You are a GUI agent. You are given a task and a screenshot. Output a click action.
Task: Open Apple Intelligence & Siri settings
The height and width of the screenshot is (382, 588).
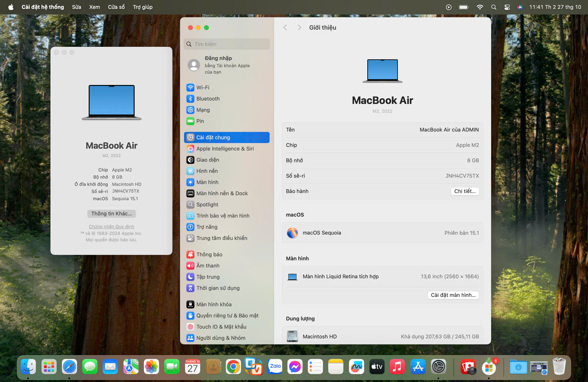coord(225,149)
